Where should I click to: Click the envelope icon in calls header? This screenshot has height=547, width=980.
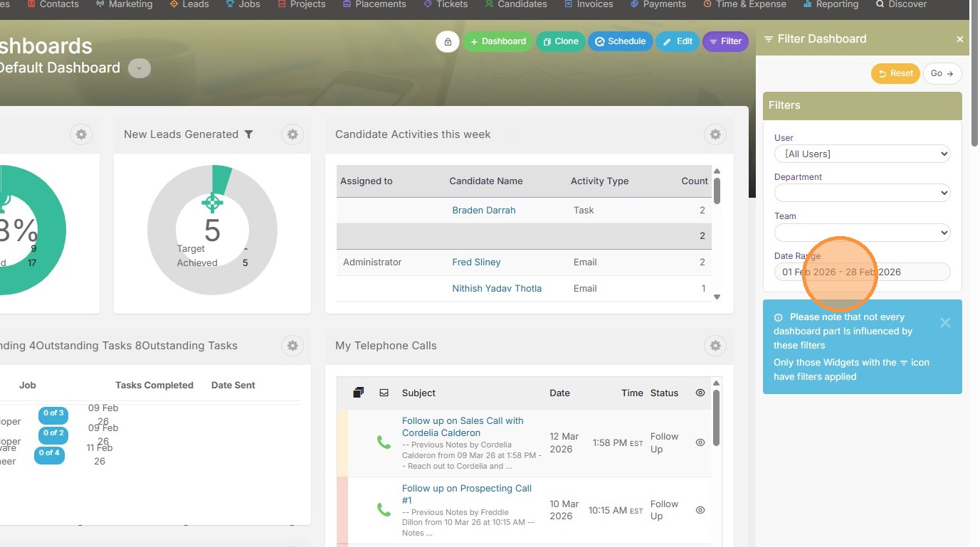[384, 393]
